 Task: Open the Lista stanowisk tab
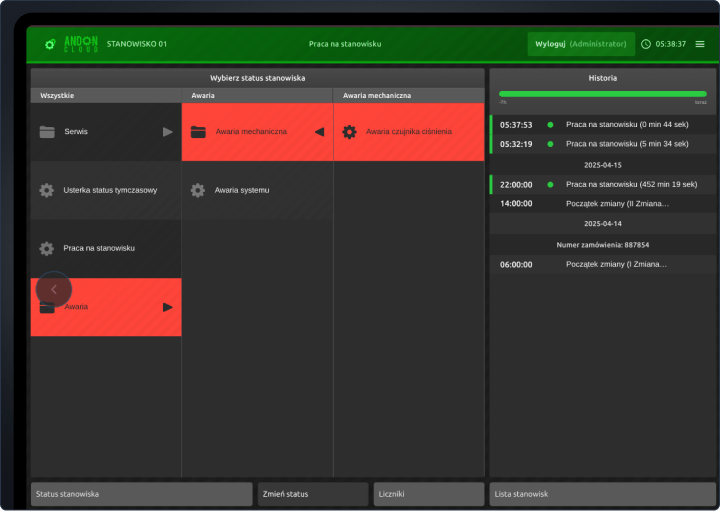click(602, 494)
